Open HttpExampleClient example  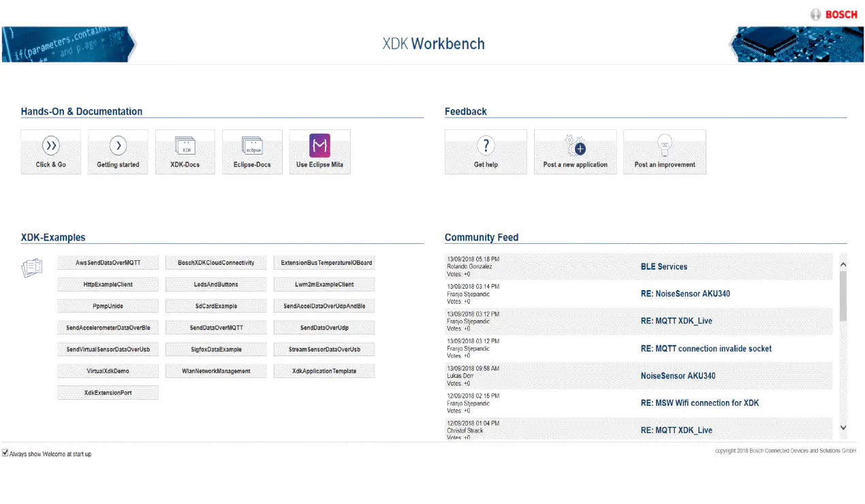tap(108, 285)
